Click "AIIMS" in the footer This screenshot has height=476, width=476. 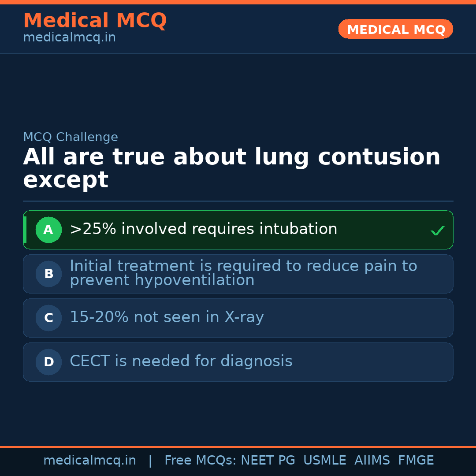coord(372,461)
